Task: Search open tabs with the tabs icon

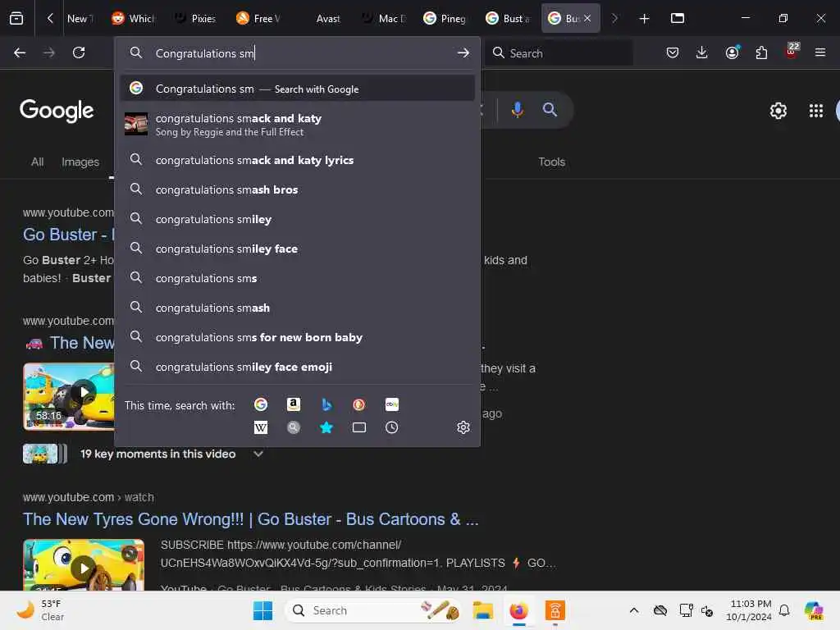Action: (x=359, y=427)
